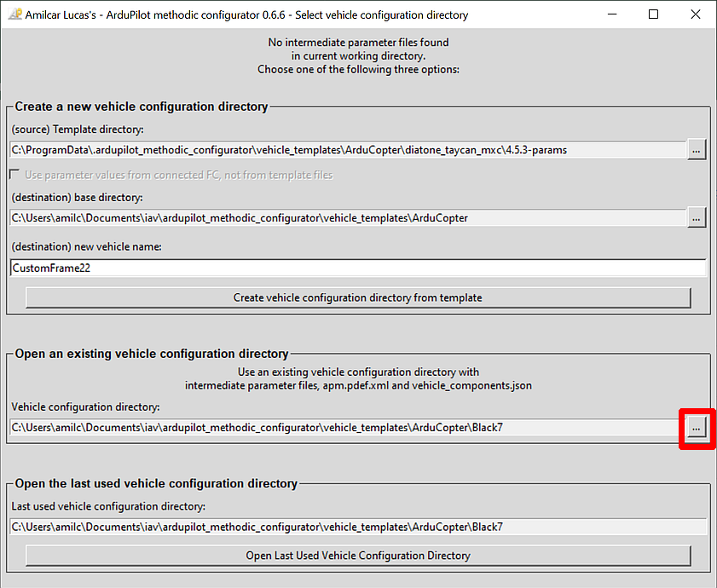Click '(source) Template directory:' label
Screen dimensions: 717x588
78,130
